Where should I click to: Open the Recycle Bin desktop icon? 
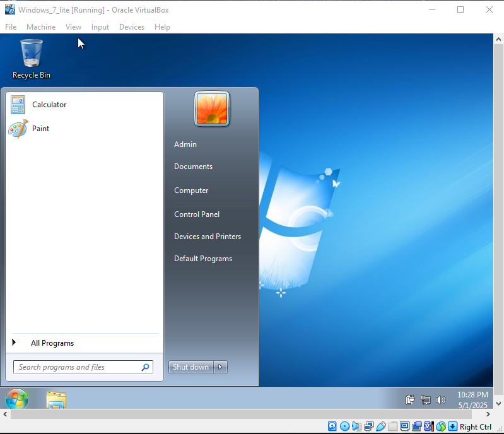coord(32,59)
